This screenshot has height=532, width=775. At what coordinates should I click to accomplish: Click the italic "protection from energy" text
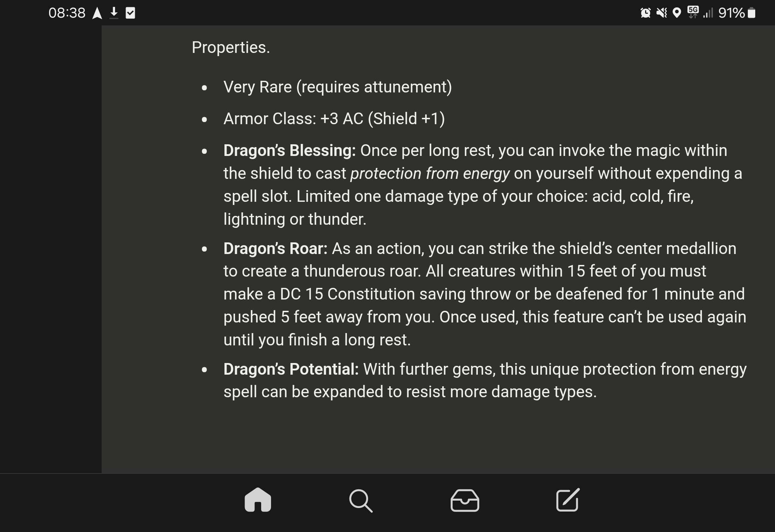(x=430, y=174)
